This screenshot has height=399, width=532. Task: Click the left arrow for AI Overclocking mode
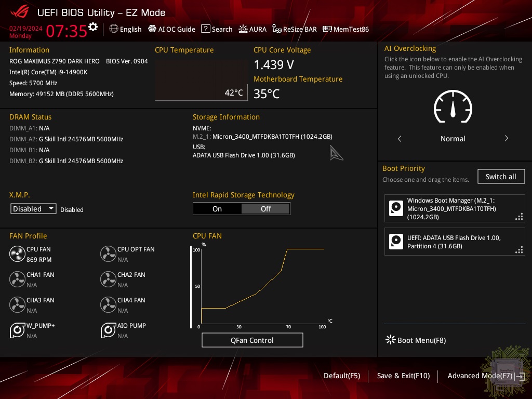click(x=400, y=139)
